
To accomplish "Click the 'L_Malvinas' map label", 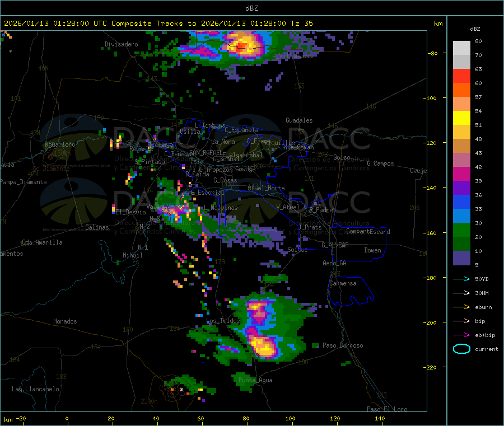I will click(221, 208).
